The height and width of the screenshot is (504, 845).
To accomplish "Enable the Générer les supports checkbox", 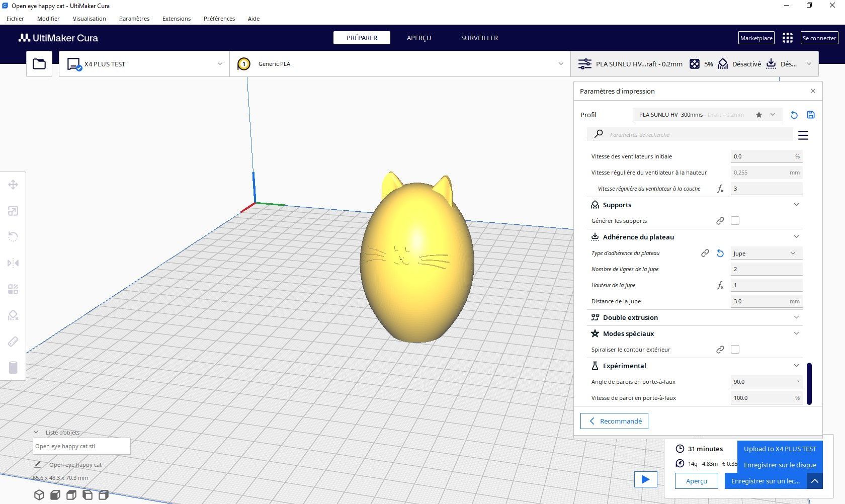I will (735, 221).
